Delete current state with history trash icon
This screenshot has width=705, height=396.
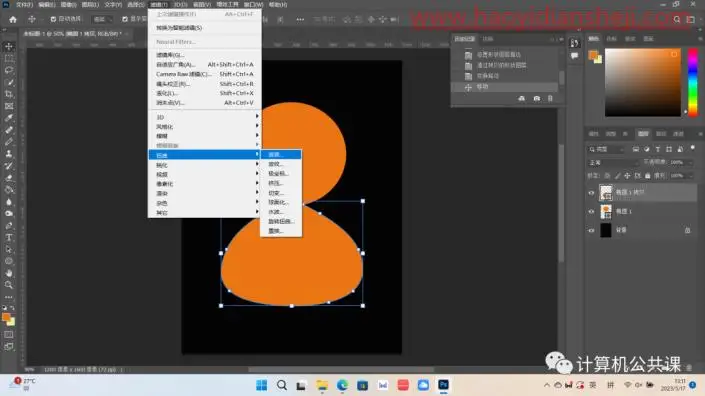click(550, 98)
